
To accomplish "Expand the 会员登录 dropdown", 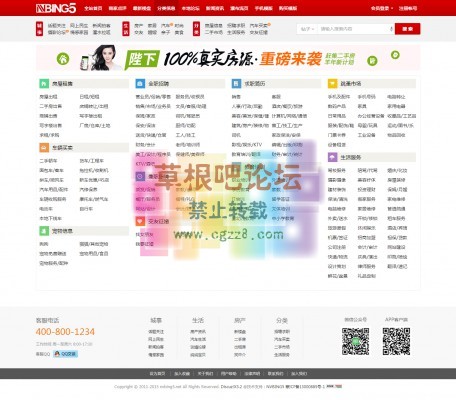I will coord(382,8).
